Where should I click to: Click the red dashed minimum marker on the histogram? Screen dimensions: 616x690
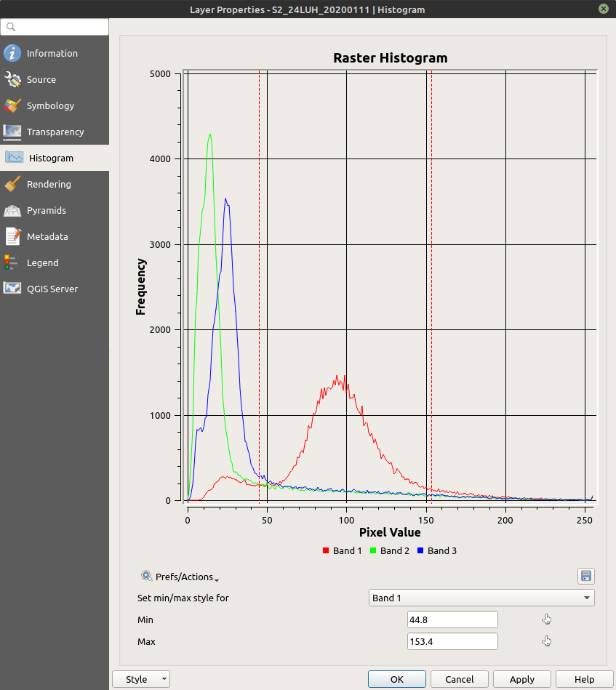coord(259,291)
